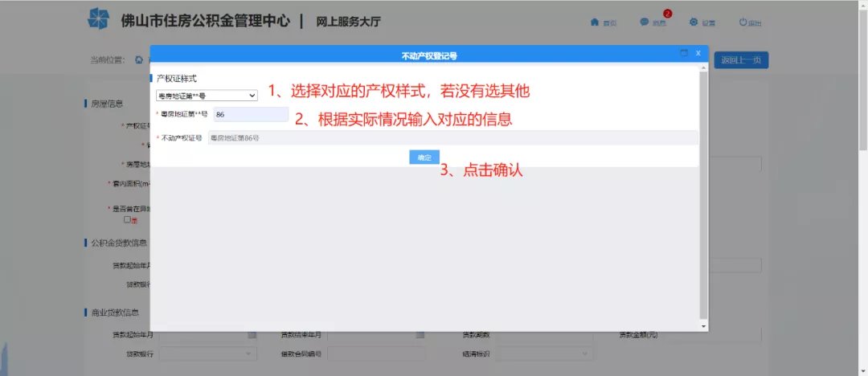The image size is (868, 376).
Task: Open 消息 via the chat bubble icon
Action: click(645, 22)
